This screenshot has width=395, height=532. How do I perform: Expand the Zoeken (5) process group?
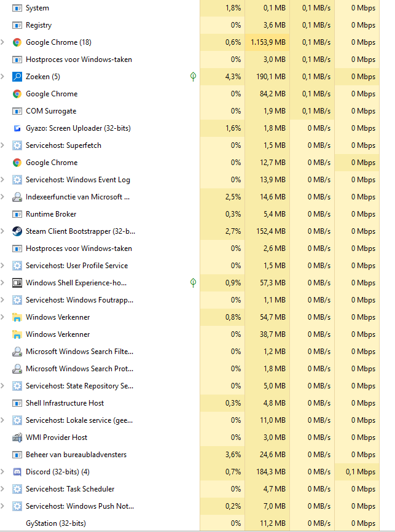pos(3,77)
